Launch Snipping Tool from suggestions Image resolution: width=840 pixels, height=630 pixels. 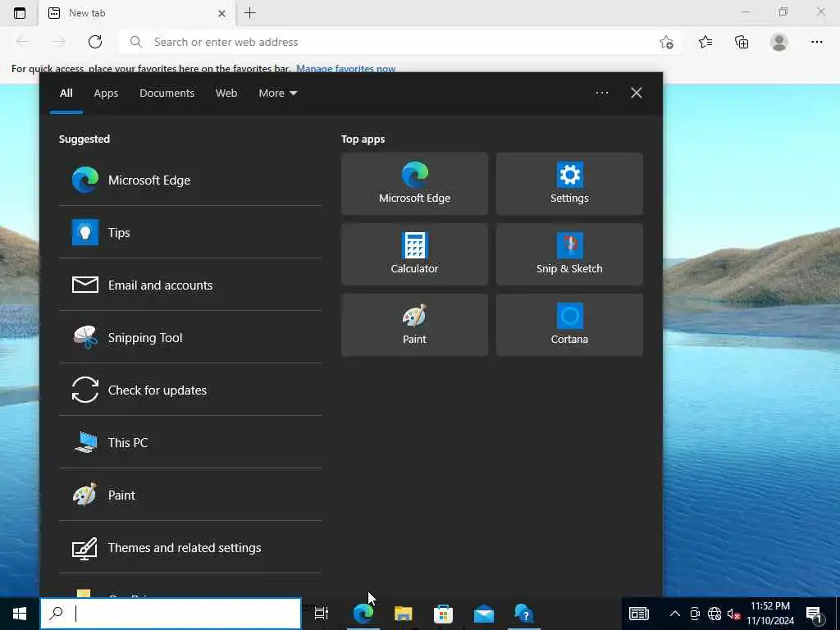point(190,337)
